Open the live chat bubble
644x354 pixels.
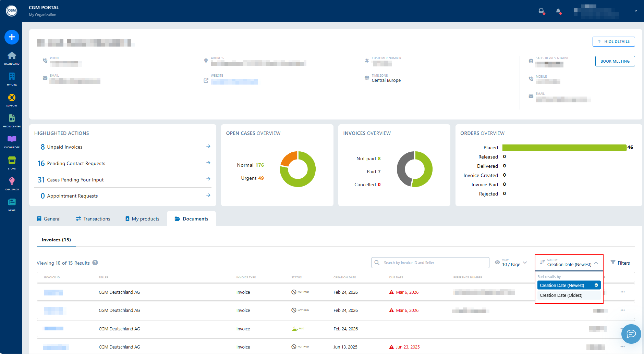[x=631, y=334]
